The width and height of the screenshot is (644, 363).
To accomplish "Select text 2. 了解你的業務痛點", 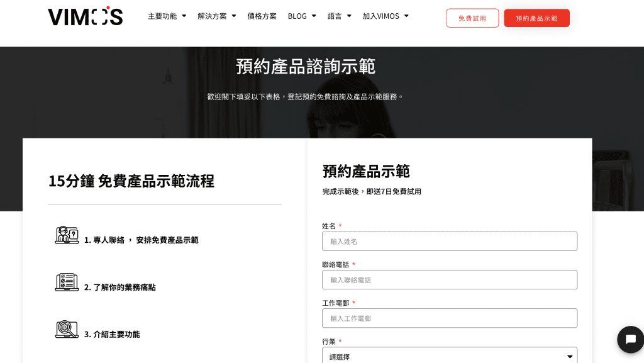I will coord(120,288).
